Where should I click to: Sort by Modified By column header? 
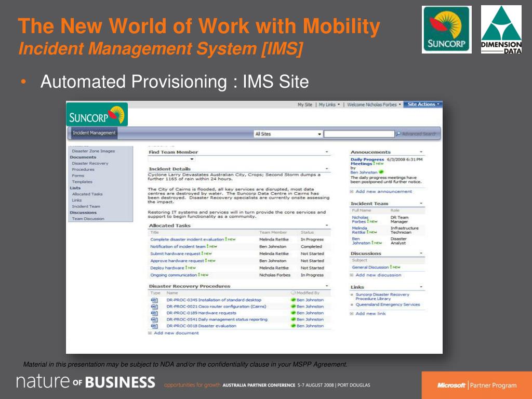coord(308,293)
